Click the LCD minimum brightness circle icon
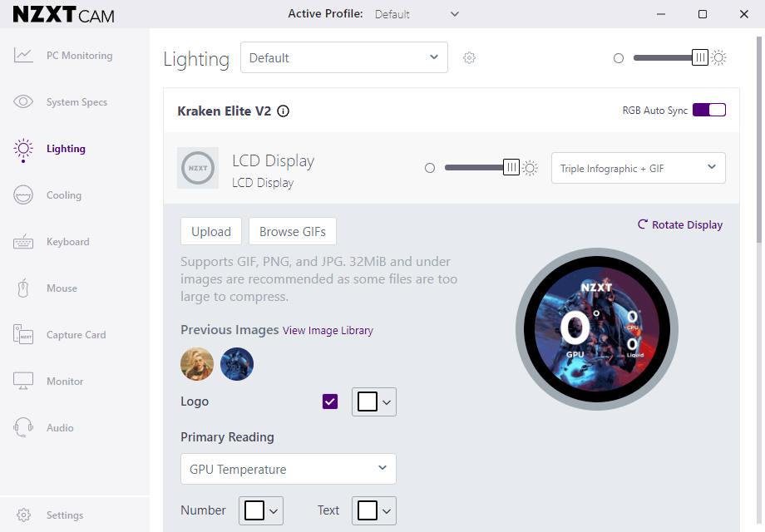 coord(429,168)
